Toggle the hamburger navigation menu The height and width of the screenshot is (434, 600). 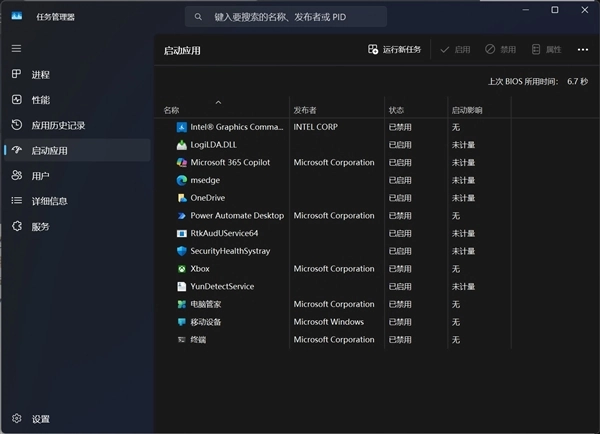(16, 48)
